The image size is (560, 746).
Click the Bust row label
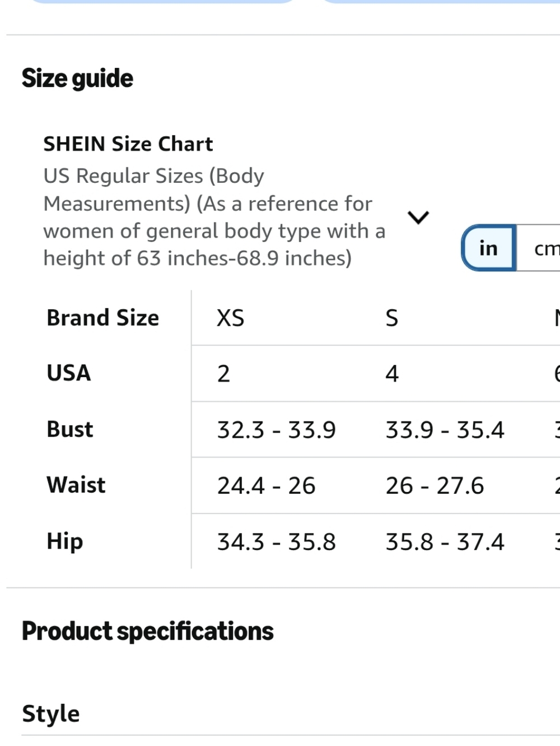pos(70,429)
